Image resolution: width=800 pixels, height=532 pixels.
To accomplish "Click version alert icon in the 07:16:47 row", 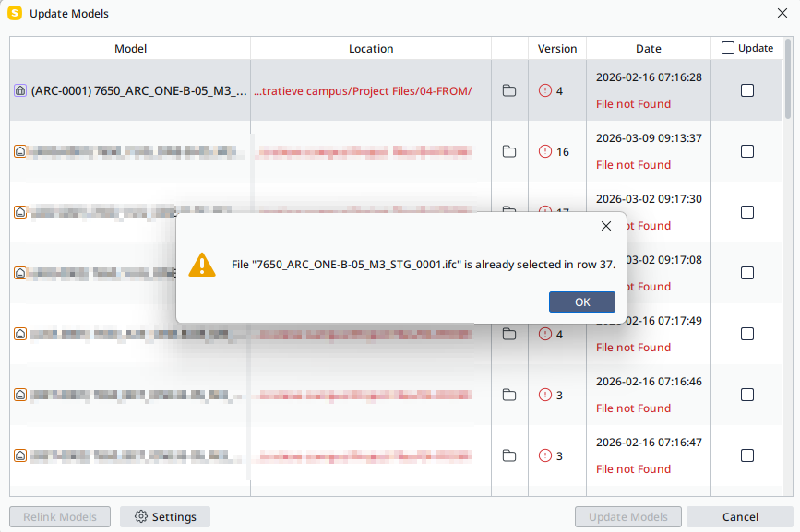I will coord(545,455).
